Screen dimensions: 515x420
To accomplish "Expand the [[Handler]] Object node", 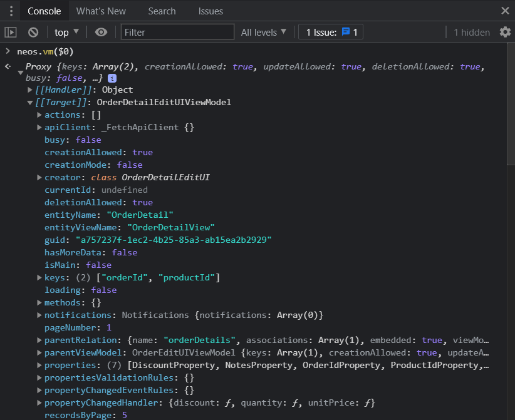I will [x=30, y=90].
